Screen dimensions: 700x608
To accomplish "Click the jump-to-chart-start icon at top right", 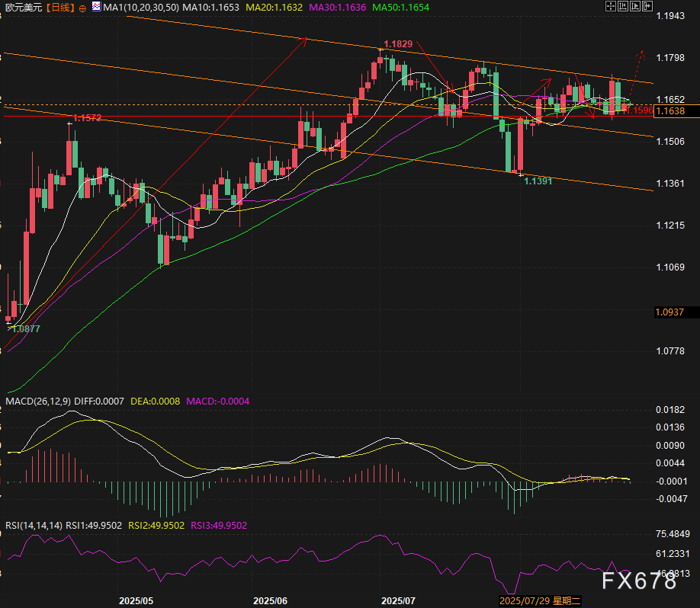I will [625, 7].
